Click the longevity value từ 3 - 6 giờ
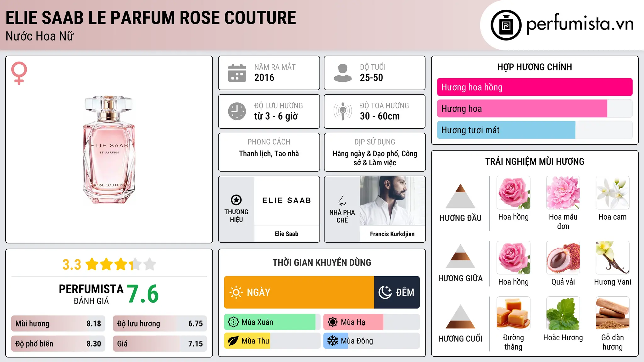This screenshot has height=362, width=644. pyautogui.click(x=276, y=116)
